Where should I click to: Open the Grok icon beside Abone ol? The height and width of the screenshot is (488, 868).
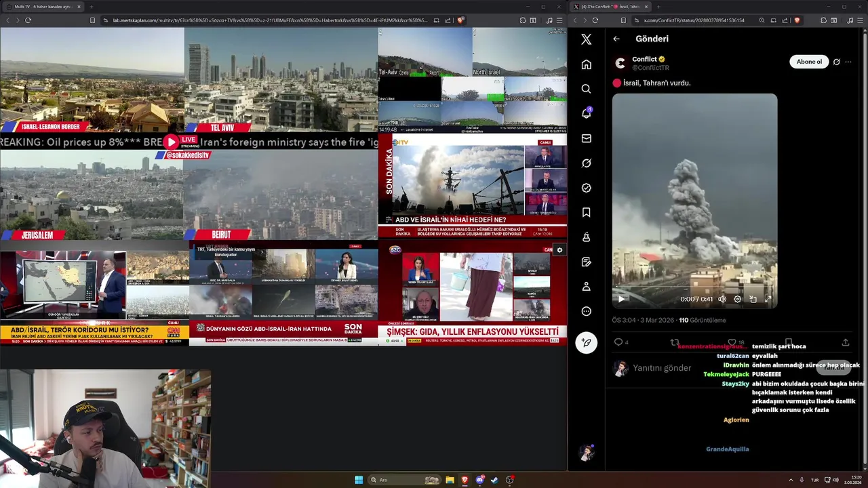836,62
